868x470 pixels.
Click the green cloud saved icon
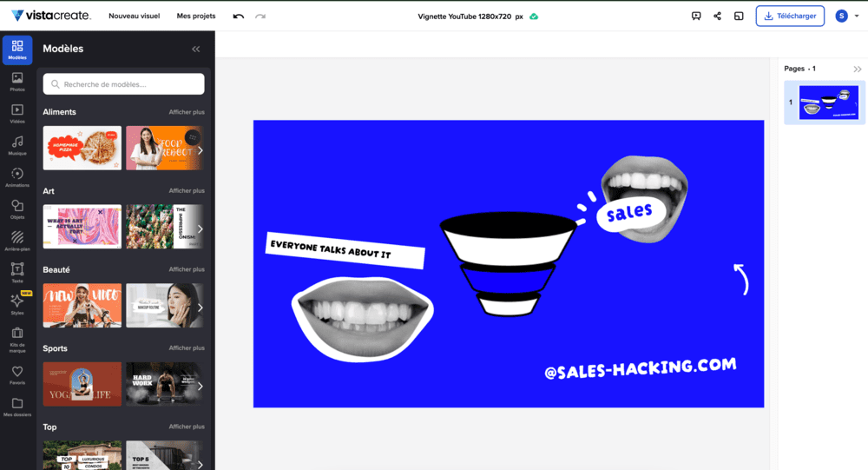pyautogui.click(x=534, y=17)
